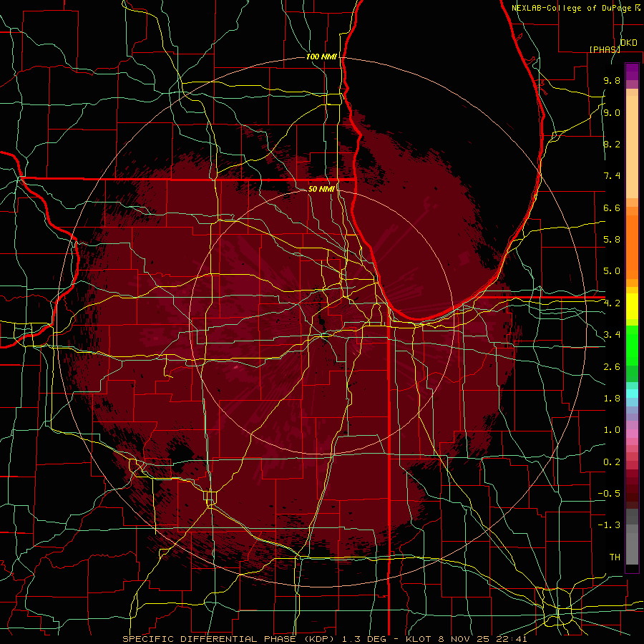Click the 9.8 value on the scale
This screenshot has height=644, width=644.
612,81
